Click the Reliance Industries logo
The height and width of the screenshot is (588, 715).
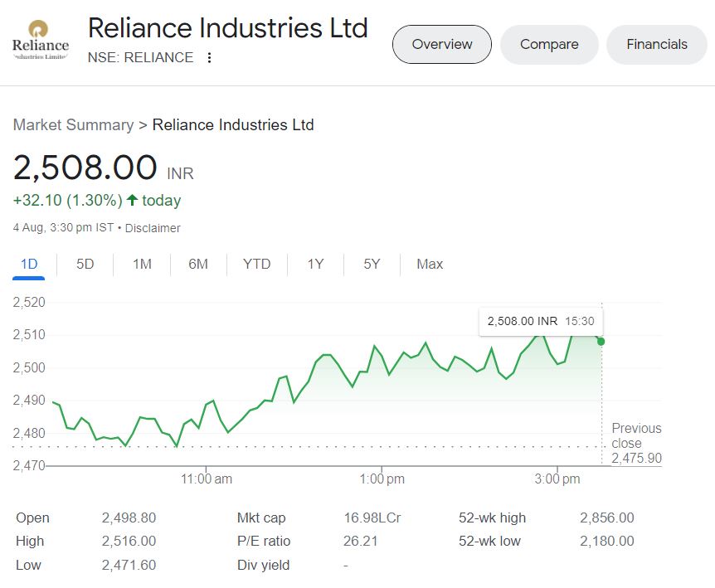[41, 43]
